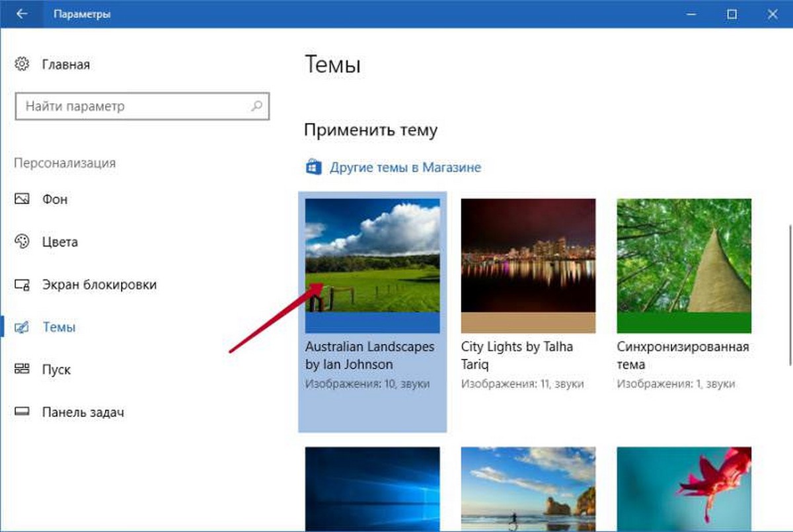Click the Australian Landscapes by Ian Johnson title
This screenshot has width=793, height=532.
coord(370,356)
